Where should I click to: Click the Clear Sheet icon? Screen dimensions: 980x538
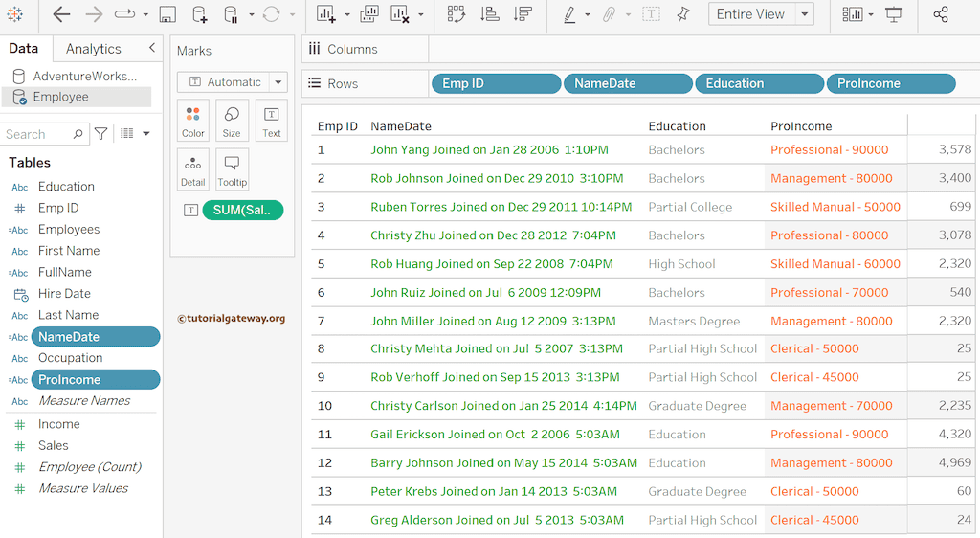coord(400,14)
